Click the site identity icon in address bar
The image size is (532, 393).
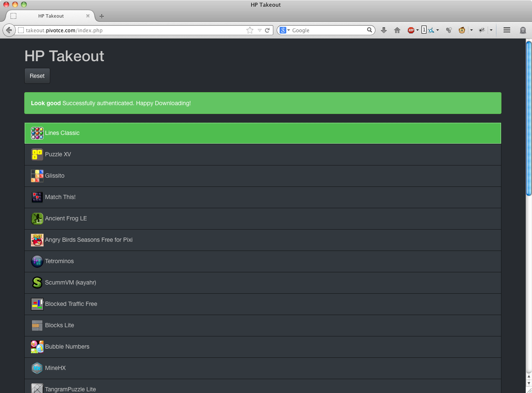(21, 30)
